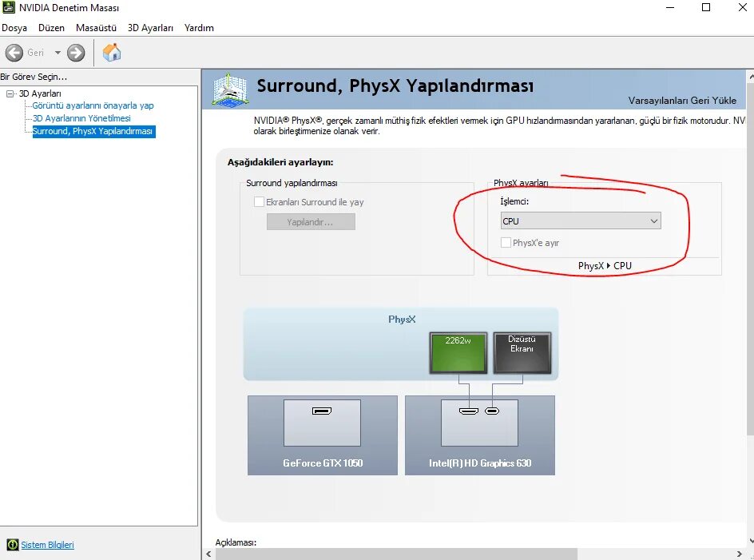Open the 3D Ayarları menu
754x560 pixels.
tap(150, 27)
